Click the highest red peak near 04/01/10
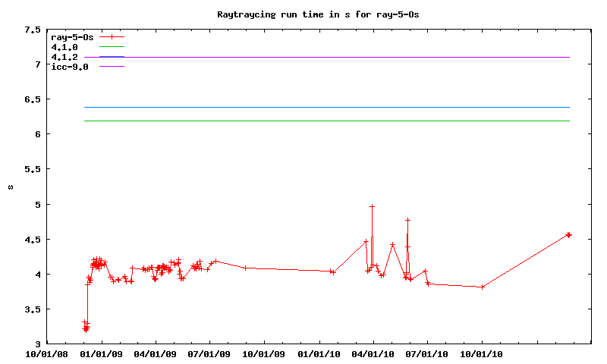 tap(372, 206)
